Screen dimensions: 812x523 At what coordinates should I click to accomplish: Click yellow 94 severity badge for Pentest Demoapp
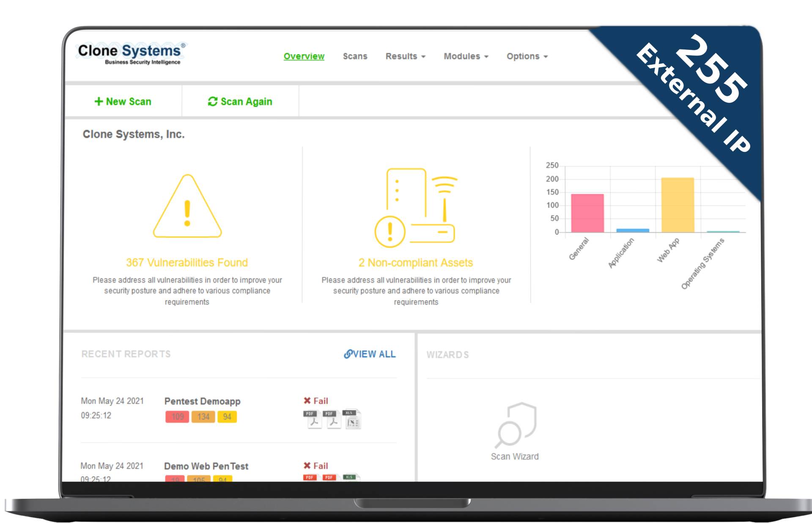227,417
